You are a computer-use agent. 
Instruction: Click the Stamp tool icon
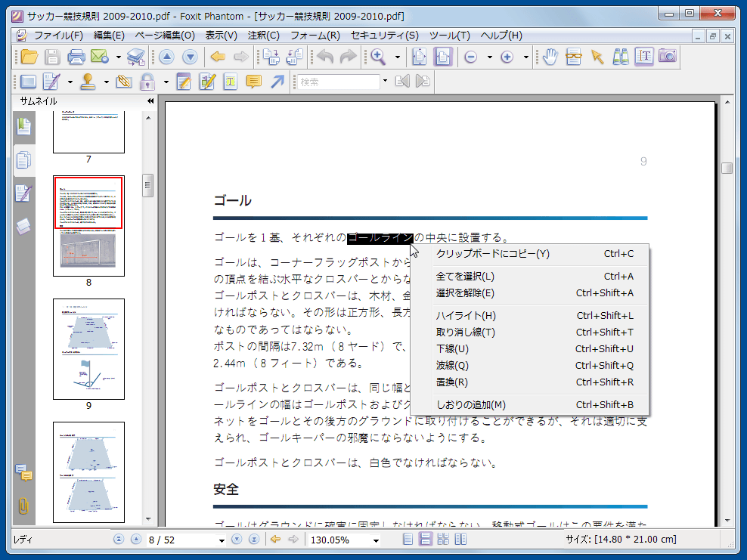click(88, 82)
